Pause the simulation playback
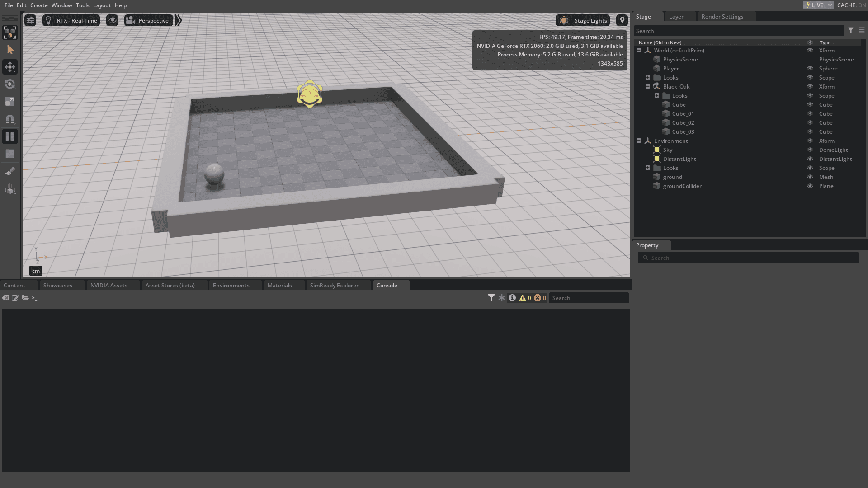The width and height of the screenshot is (868, 488). [x=10, y=136]
